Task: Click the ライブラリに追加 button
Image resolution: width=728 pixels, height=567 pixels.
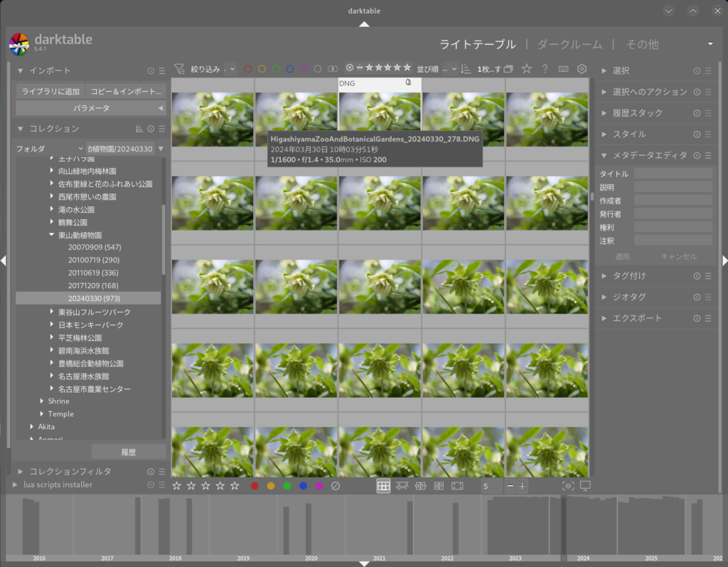Action: (x=50, y=92)
